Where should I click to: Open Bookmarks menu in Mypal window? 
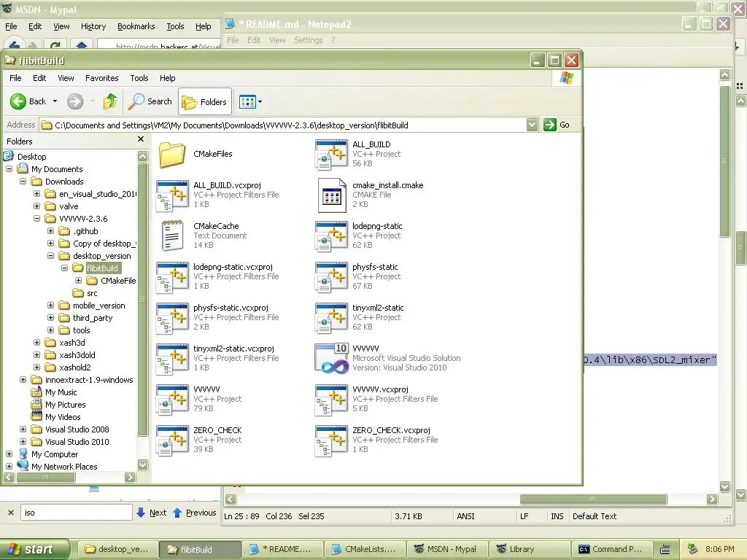[x=136, y=27]
